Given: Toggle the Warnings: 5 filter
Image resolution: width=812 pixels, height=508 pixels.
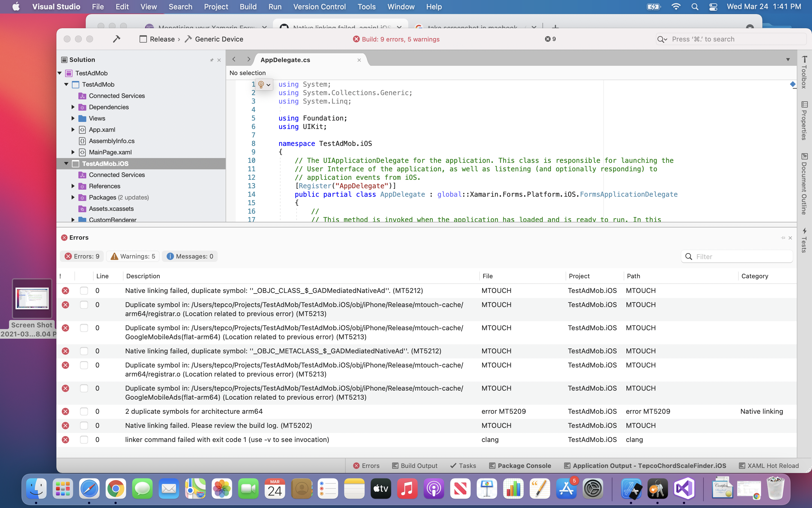Looking at the screenshot, I should coord(133,256).
